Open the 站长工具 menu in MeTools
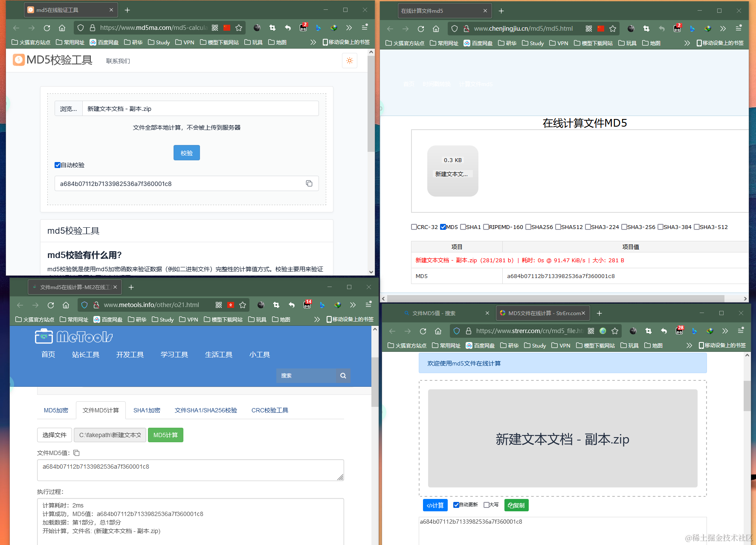Image resolution: width=756 pixels, height=545 pixels. (x=86, y=354)
